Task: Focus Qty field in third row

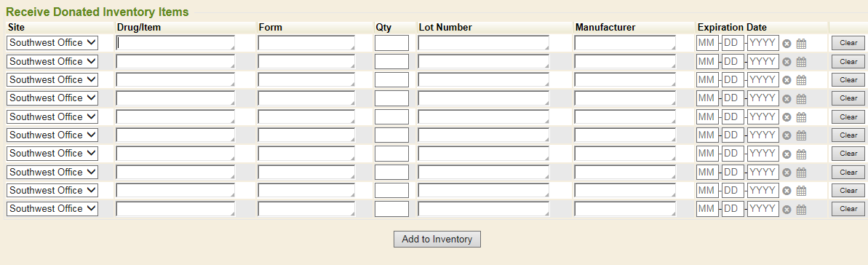Action: 392,80
